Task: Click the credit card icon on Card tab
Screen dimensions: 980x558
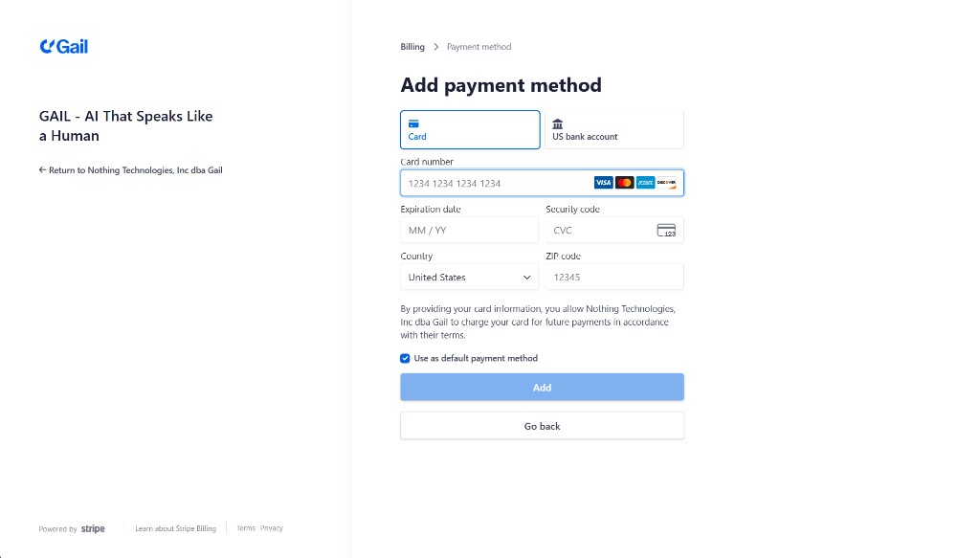Action: pyautogui.click(x=413, y=123)
